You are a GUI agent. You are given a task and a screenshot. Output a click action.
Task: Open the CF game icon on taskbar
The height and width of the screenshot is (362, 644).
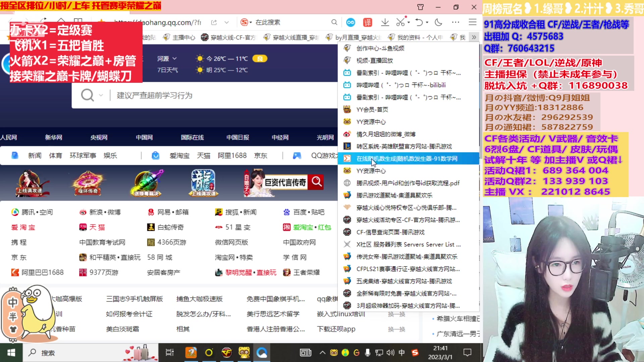pyautogui.click(x=227, y=353)
